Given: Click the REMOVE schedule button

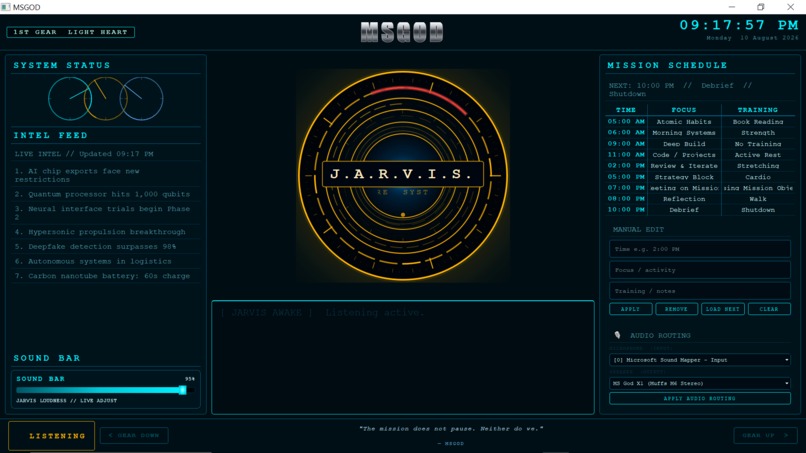Looking at the screenshot, I should click(676, 309).
